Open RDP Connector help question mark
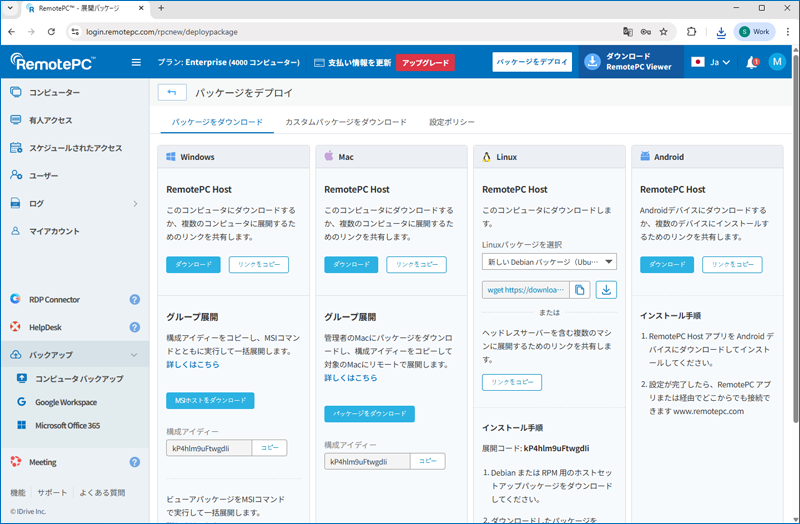The width and height of the screenshot is (800, 524). [135, 300]
